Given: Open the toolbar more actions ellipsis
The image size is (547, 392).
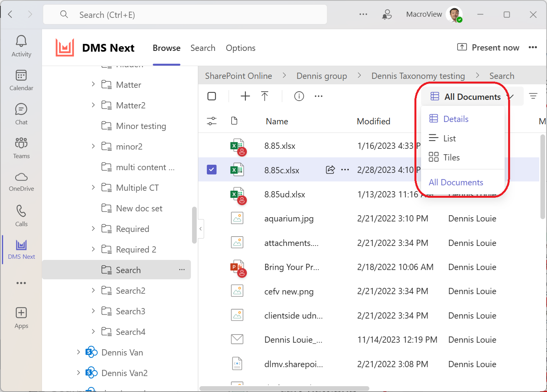Looking at the screenshot, I should 318,96.
